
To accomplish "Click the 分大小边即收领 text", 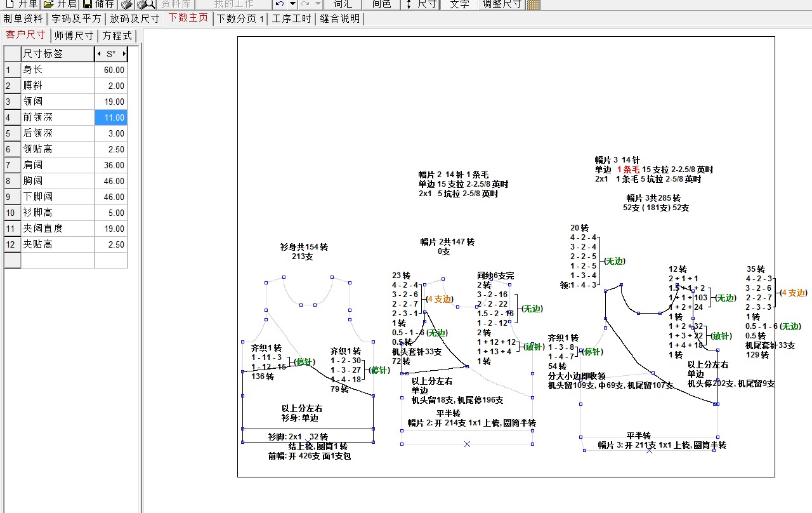I will click(577, 376).
